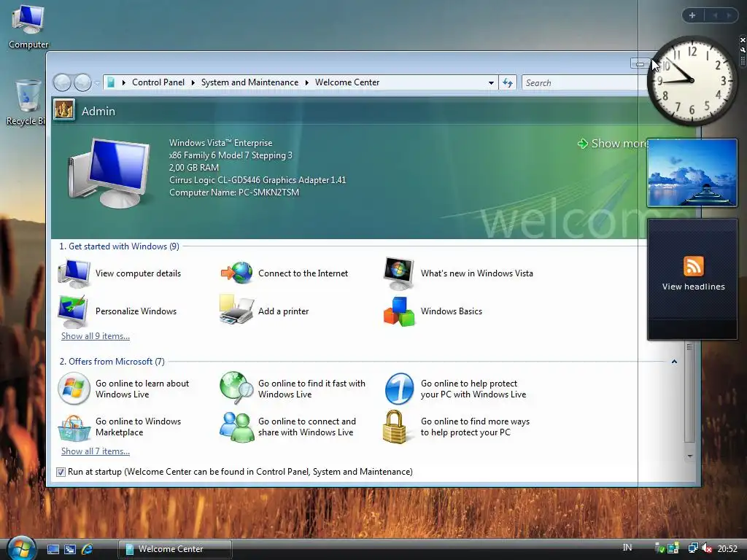This screenshot has width=747, height=560.
Task: Click Welcome Center scrollbar down arrow
Action: point(689,456)
